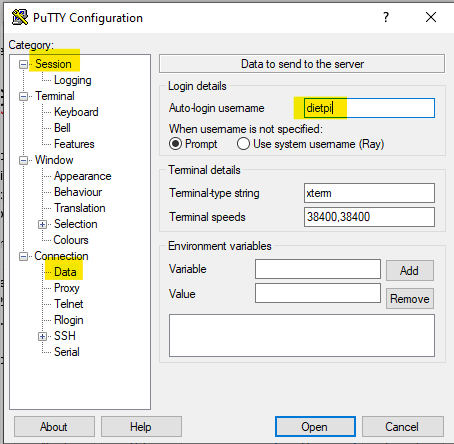Screen dimensions: 454x444
Task: Close the PuTTY Configuration dialog
Action: (x=431, y=17)
